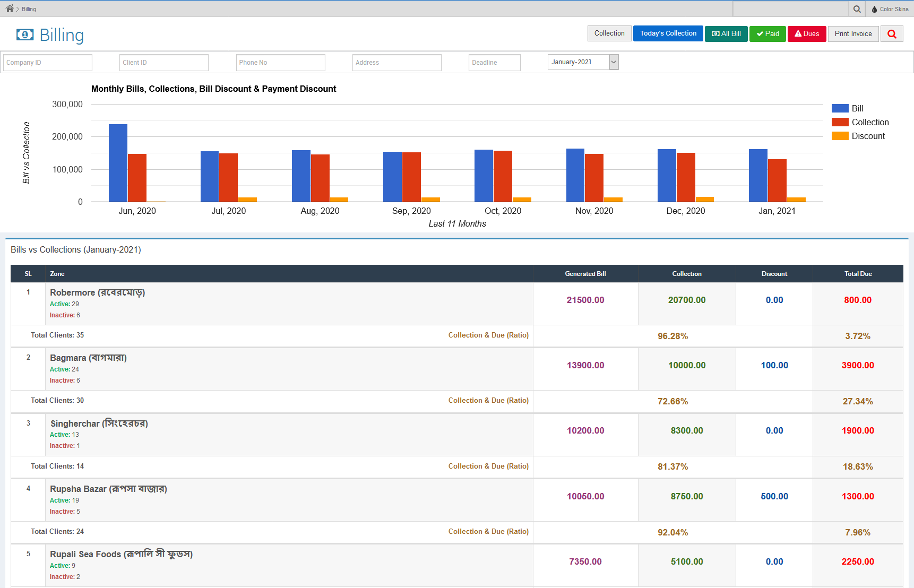Open the Collection button
The width and height of the screenshot is (914, 588).
(609, 33)
